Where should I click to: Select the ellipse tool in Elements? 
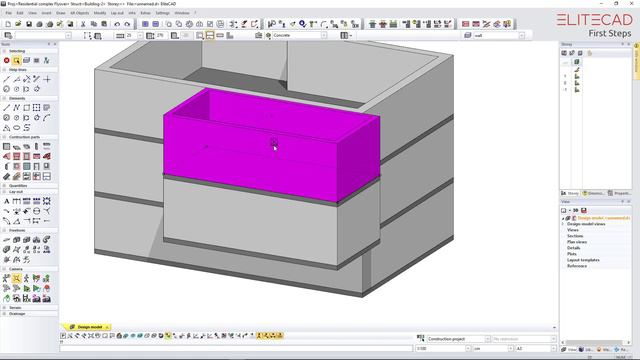click(16, 128)
